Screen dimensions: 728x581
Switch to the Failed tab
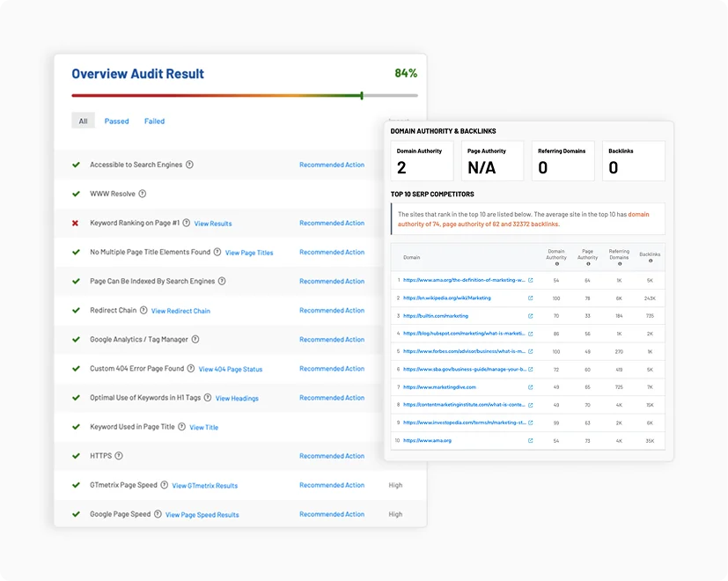pyautogui.click(x=154, y=121)
